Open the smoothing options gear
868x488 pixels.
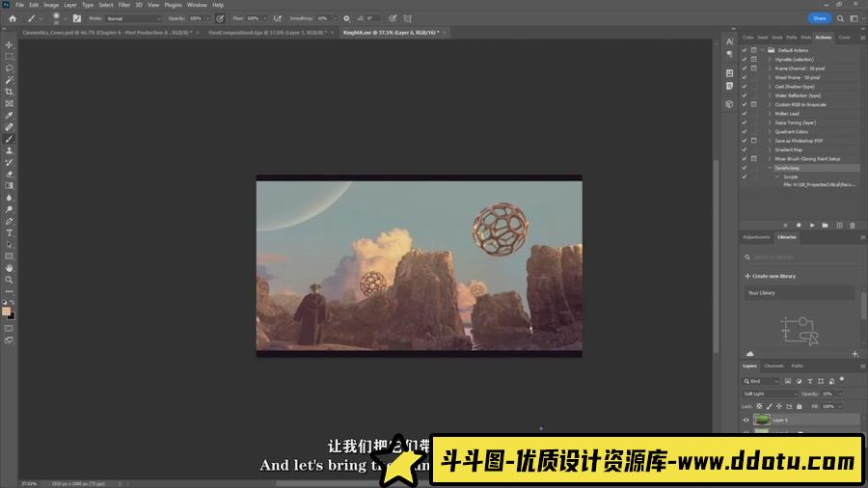click(x=346, y=18)
